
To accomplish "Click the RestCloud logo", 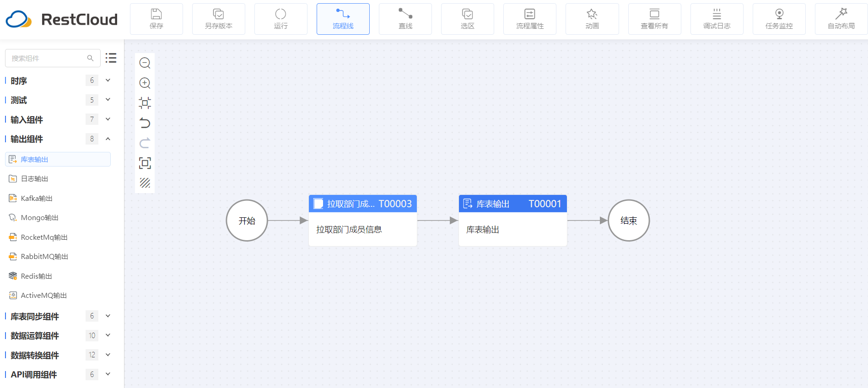I will (61, 19).
